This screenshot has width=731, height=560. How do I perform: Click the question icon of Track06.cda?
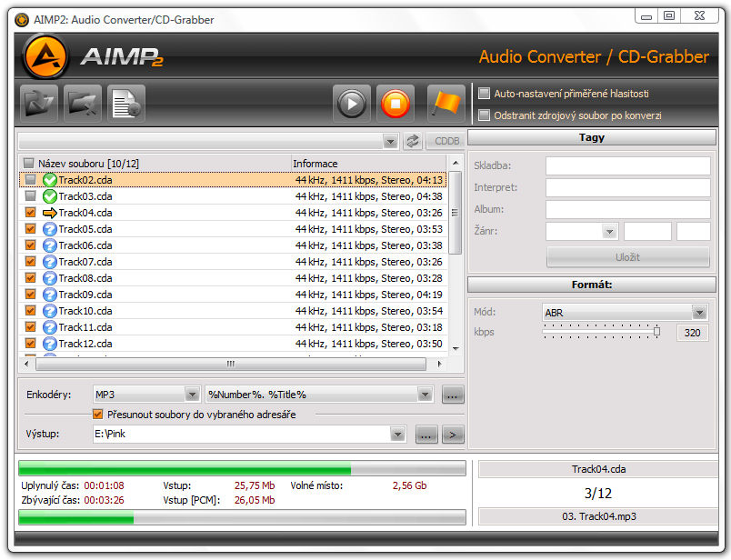[x=49, y=245]
